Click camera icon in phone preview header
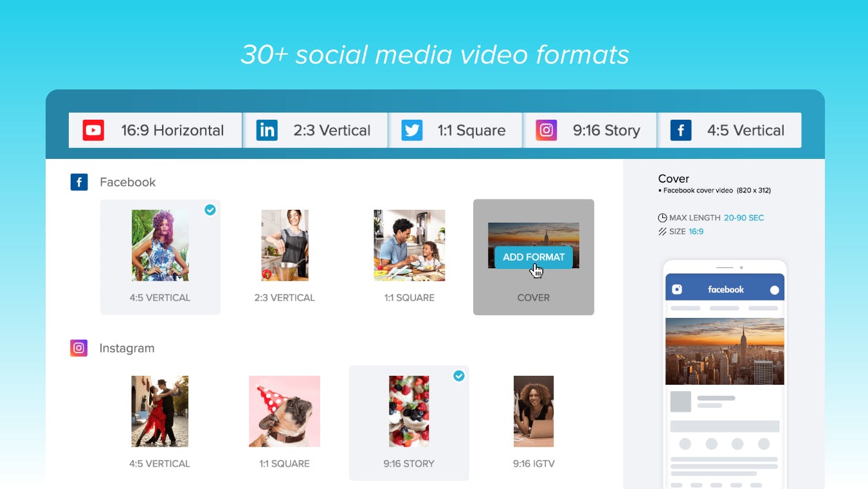Viewport: 868px width, 489px height. pyautogui.click(x=677, y=290)
